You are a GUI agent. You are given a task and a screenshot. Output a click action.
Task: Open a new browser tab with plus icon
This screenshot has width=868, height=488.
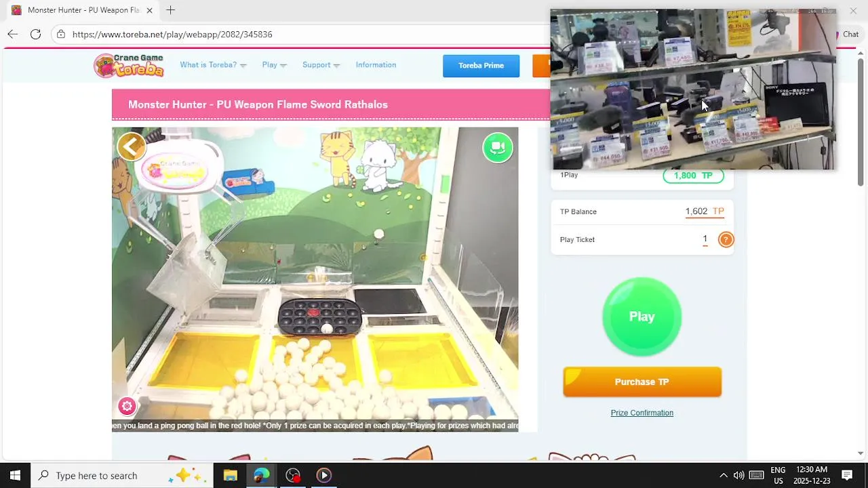click(x=171, y=10)
